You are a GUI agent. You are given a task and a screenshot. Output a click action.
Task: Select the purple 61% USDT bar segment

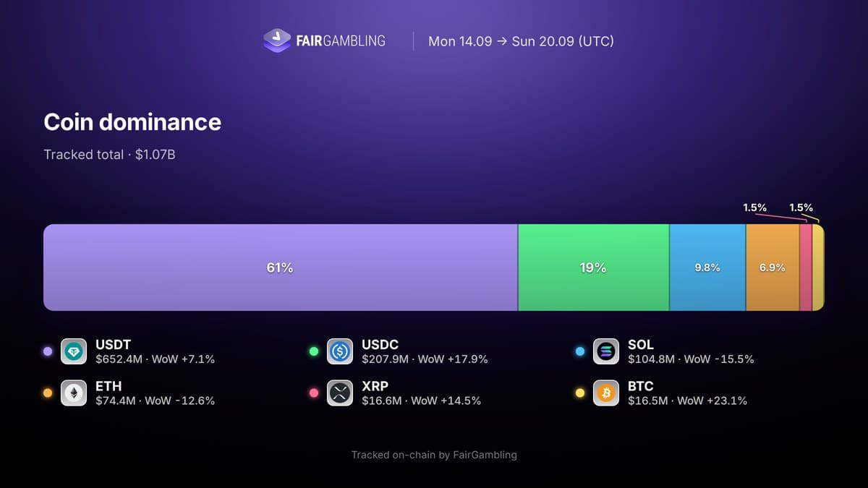(x=281, y=267)
